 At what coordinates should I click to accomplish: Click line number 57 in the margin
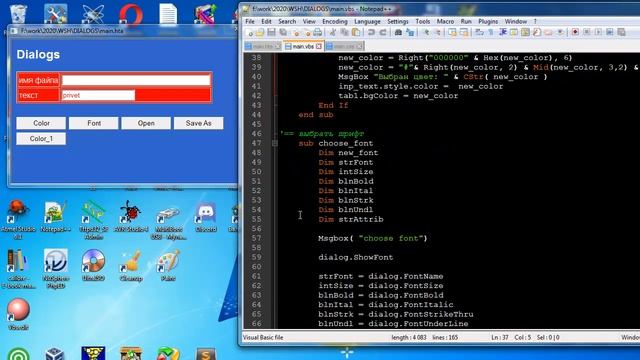pos(256,238)
